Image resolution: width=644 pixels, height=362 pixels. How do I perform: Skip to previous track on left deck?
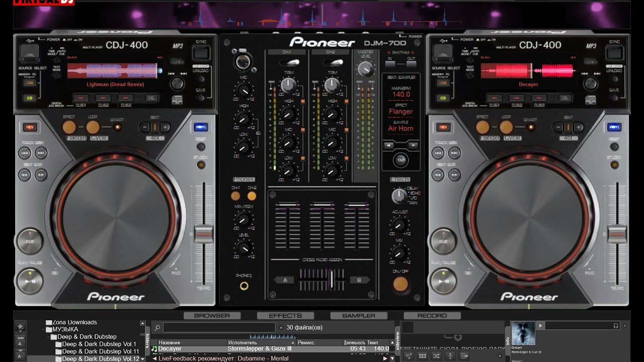pyautogui.click(x=25, y=153)
